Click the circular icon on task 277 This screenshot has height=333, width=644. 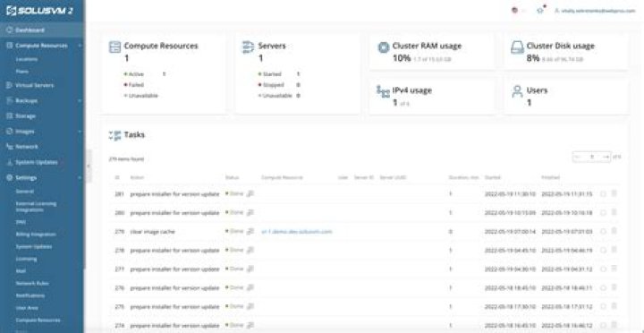(603, 269)
